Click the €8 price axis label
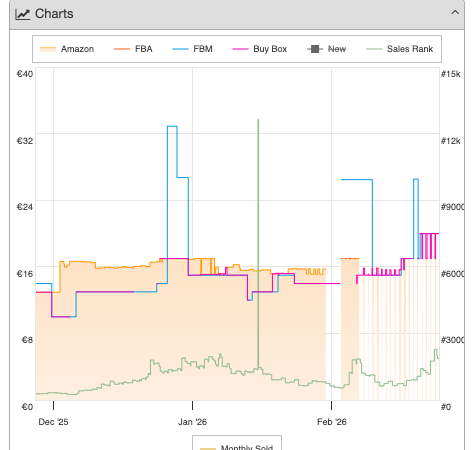Screen dimensions: 474x450 click(x=27, y=340)
